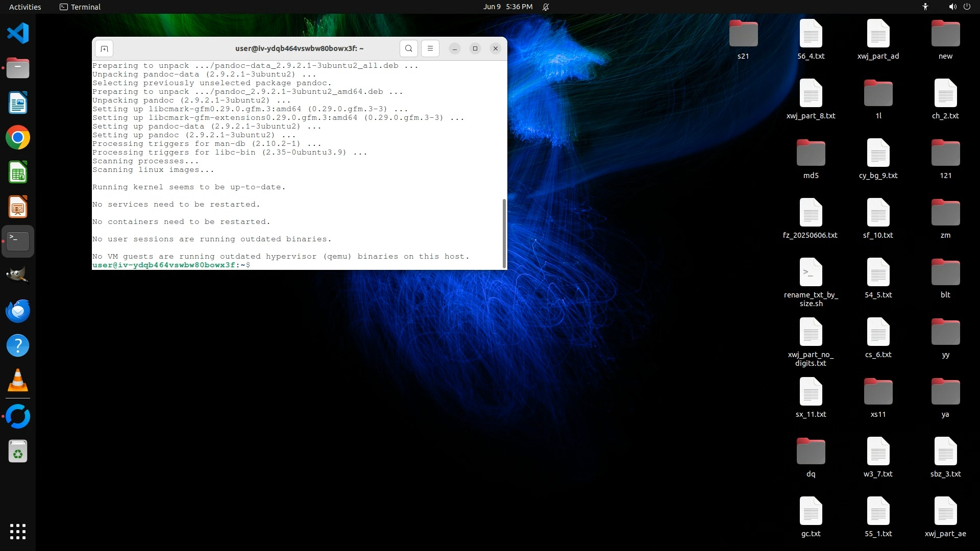Open the Terminal search icon
The width and height of the screenshot is (980, 551).
[x=408, y=48]
